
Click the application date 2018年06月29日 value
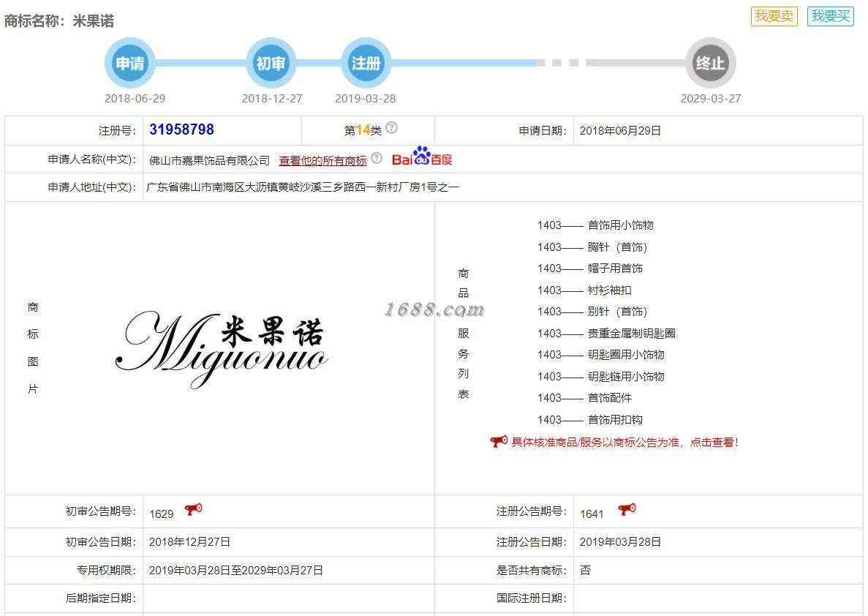(x=620, y=131)
